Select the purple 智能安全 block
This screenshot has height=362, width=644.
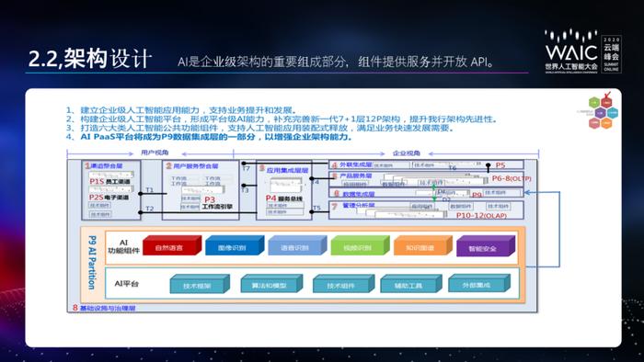(486, 246)
